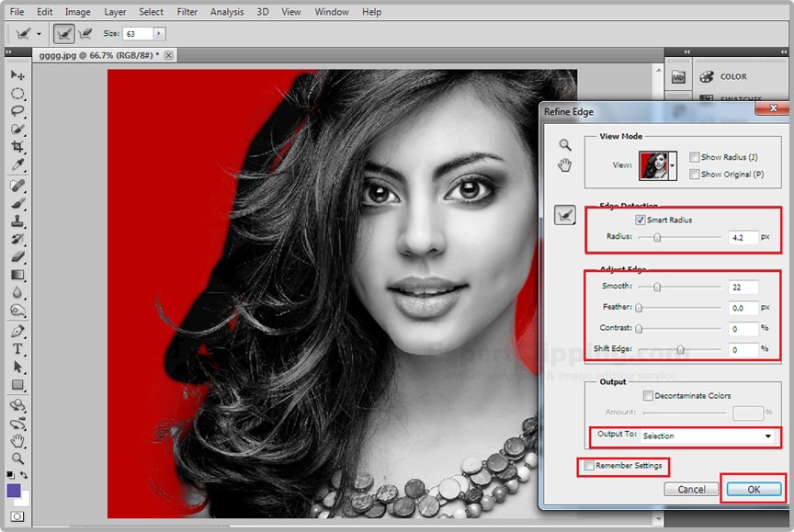Select the Crop tool
Image resolution: width=794 pixels, height=532 pixels.
point(17,148)
